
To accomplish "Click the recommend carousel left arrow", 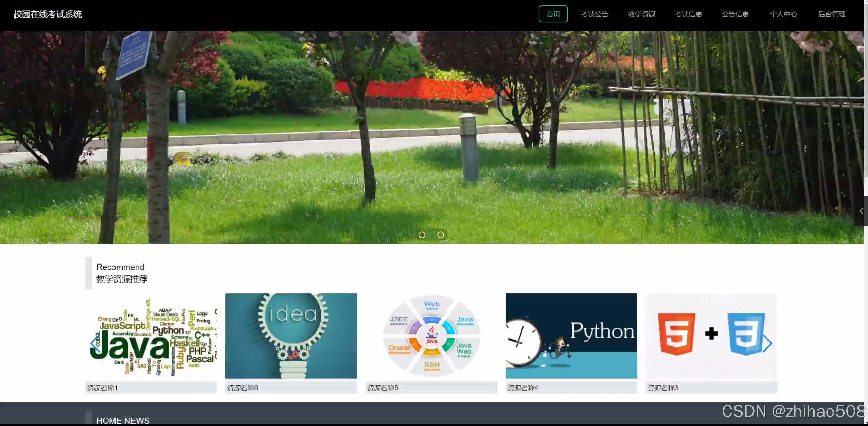I will [x=95, y=343].
